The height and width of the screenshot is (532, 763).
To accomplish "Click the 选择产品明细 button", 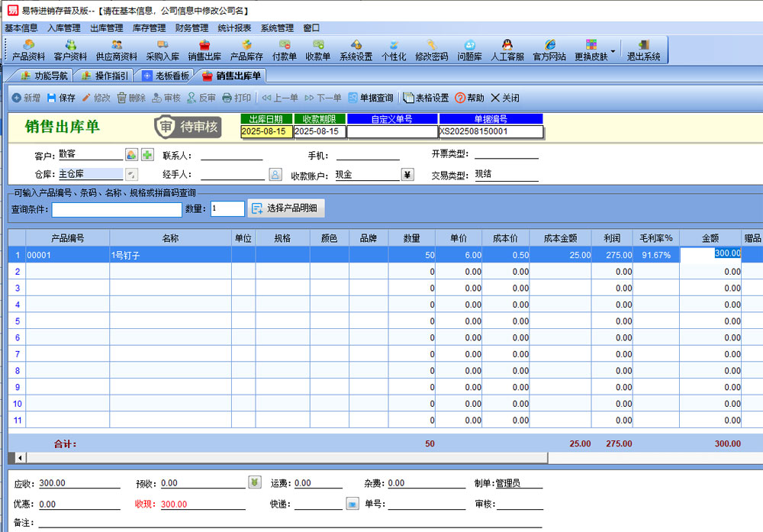I will (286, 208).
